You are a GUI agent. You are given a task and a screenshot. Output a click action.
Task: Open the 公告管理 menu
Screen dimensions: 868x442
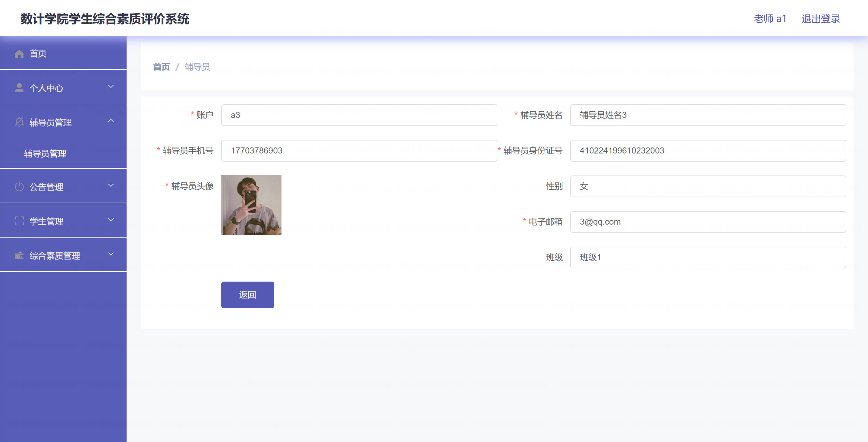point(63,186)
